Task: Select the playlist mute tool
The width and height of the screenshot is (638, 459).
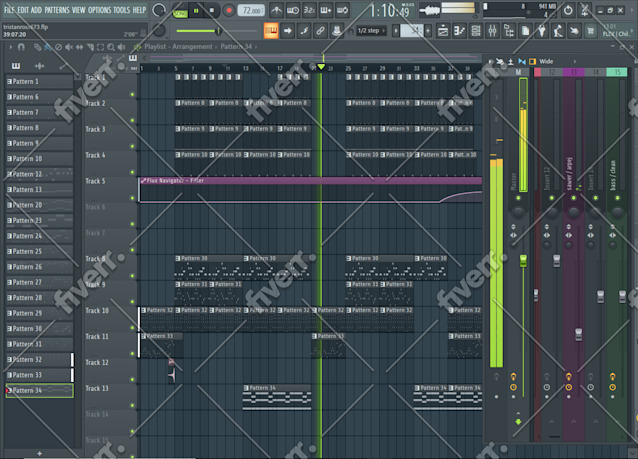Action: 69,47
